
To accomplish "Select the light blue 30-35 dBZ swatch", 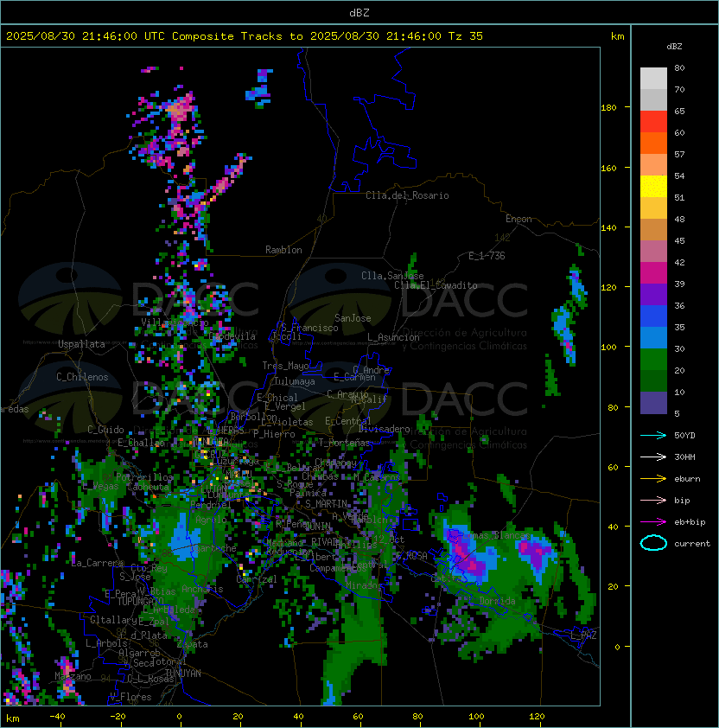I will [653, 338].
